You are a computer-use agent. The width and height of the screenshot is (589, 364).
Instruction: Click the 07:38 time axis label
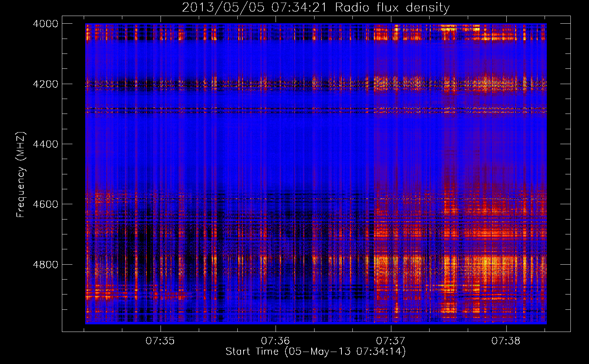[x=506, y=341]
